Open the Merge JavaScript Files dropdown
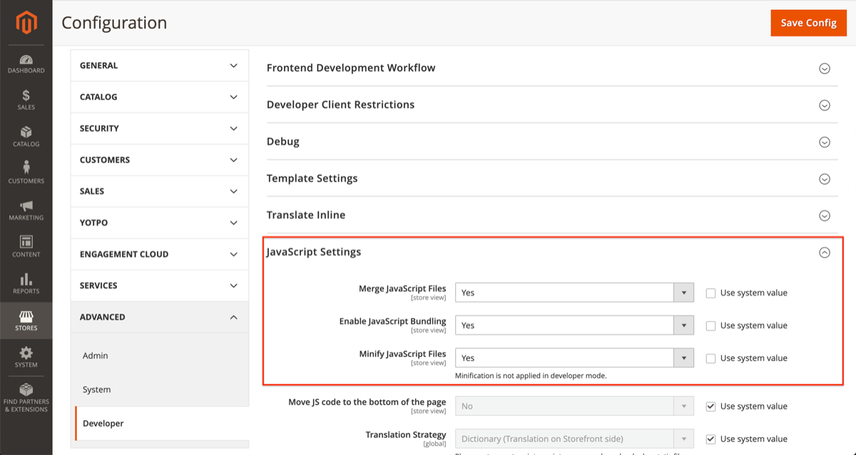Viewport: 856px width, 455px height. (x=574, y=292)
